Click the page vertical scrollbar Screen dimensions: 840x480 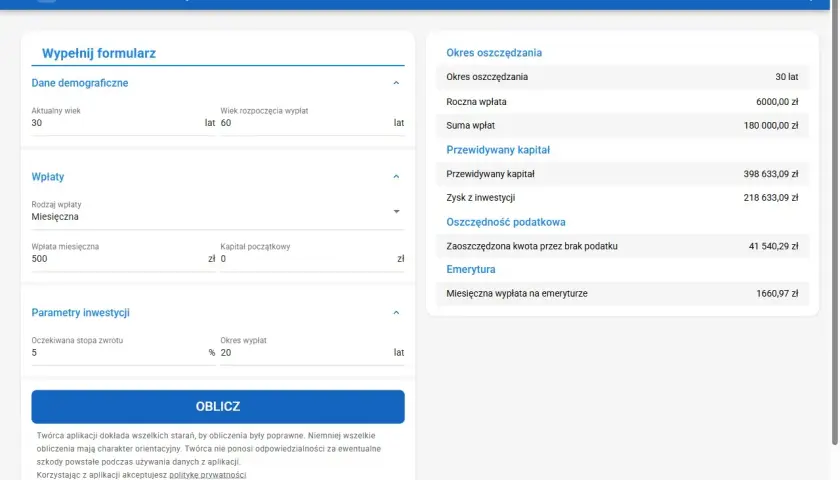pyautogui.click(x=834, y=222)
